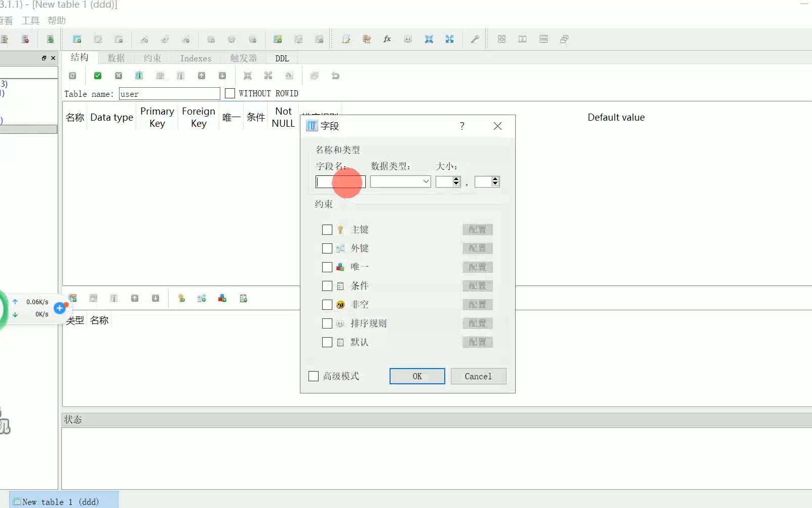812x508 pixels.
Task: Click the blue plus on network speed widget
Action: tap(60, 308)
